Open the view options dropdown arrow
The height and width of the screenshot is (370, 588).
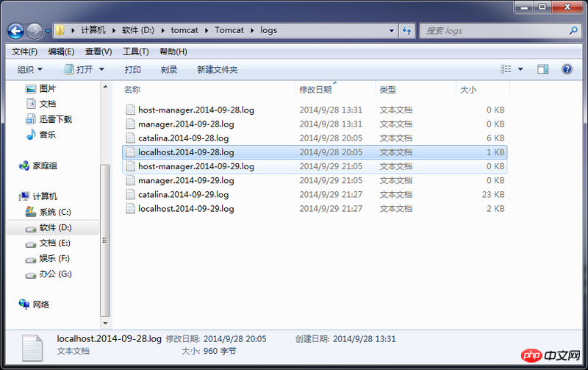(x=520, y=69)
